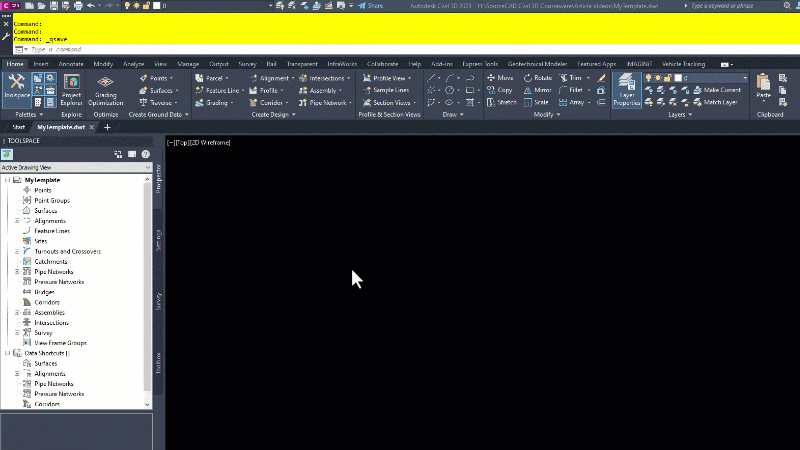Toggle the layer lock icon in Layers
Viewport: 800px width, 450px height.
[x=669, y=77]
